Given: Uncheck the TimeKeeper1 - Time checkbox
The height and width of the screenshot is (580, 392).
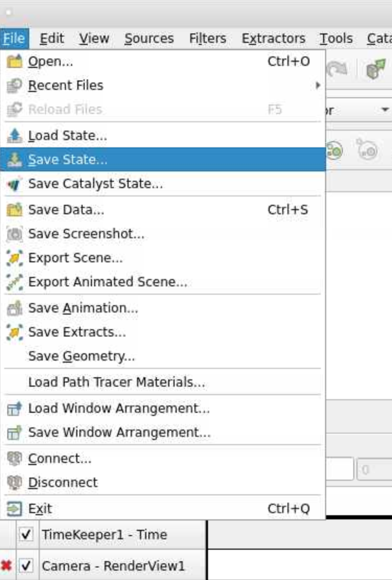Looking at the screenshot, I should [26, 535].
